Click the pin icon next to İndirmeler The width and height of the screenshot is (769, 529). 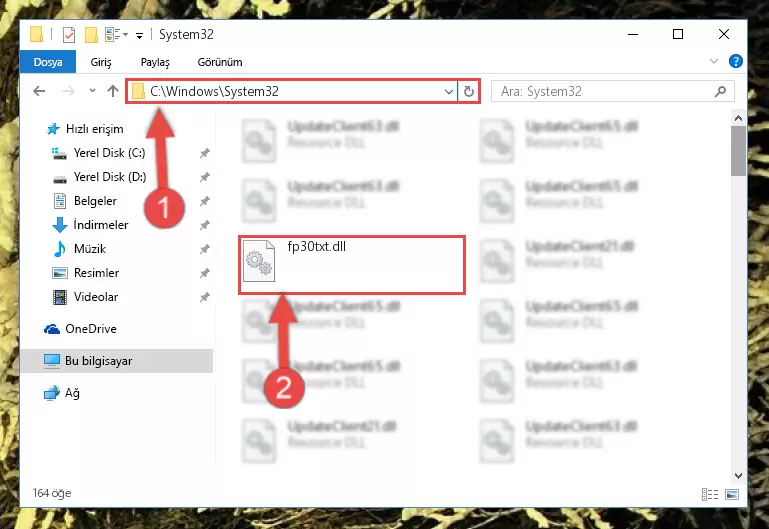click(x=205, y=225)
